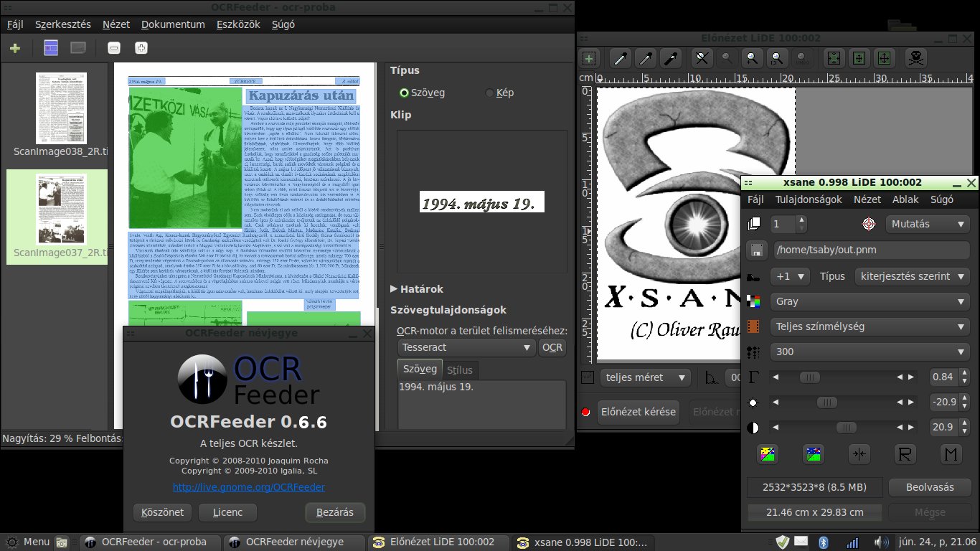Click the select visible area icon
This screenshot has width=980, height=551.
pos(885,58)
